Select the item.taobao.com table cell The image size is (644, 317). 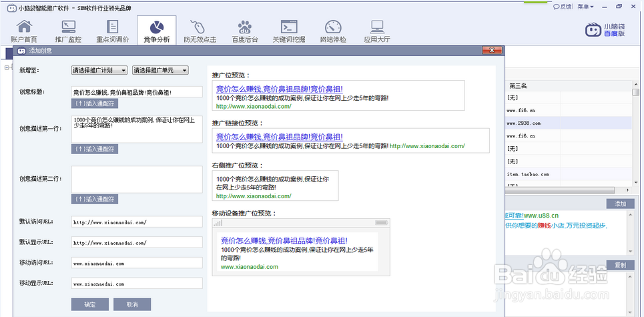[x=533, y=174]
